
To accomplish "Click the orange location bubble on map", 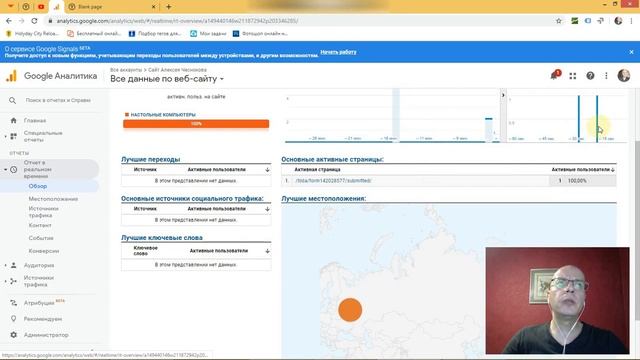I will click(x=350, y=310).
